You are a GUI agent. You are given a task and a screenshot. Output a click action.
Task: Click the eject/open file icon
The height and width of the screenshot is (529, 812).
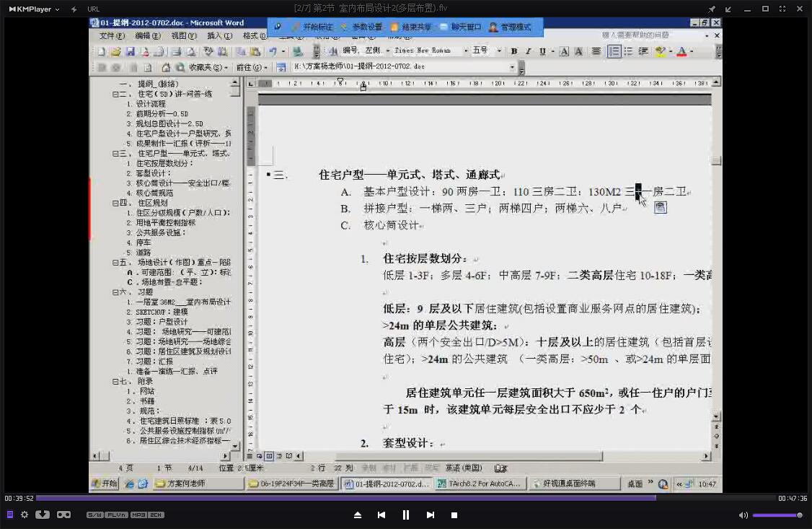pyautogui.click(x=357, y=515)
